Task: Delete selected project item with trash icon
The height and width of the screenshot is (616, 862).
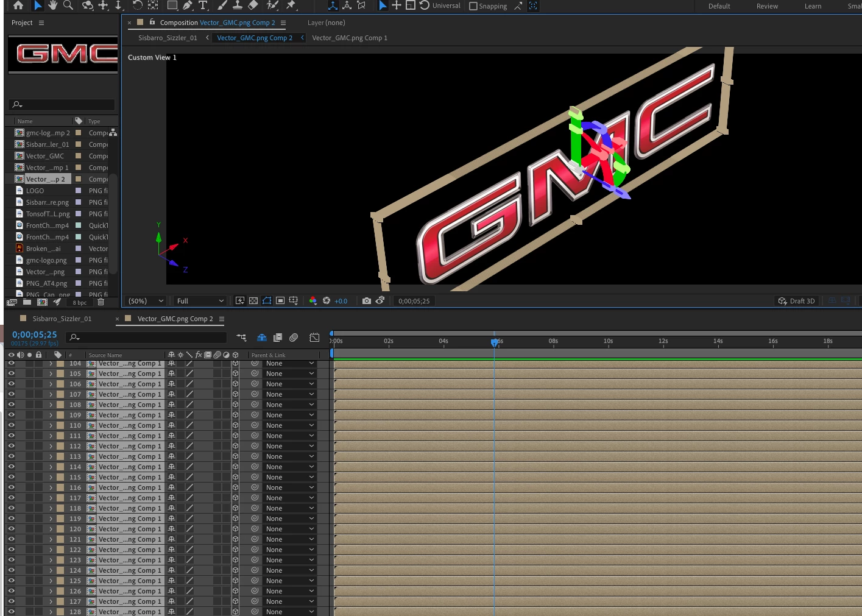Action: tap(101, 302)
